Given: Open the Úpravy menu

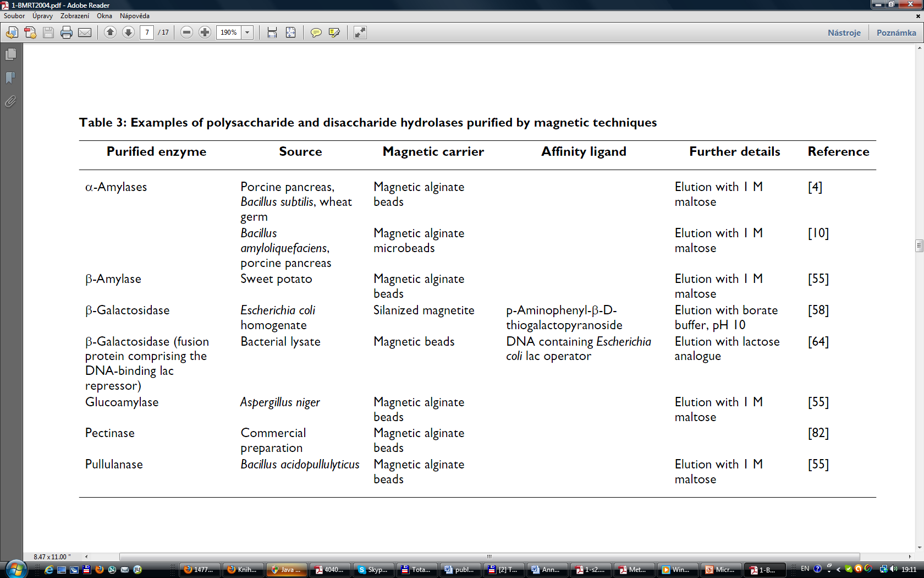Looking at the screenshot, I should [x=42, y=16].
